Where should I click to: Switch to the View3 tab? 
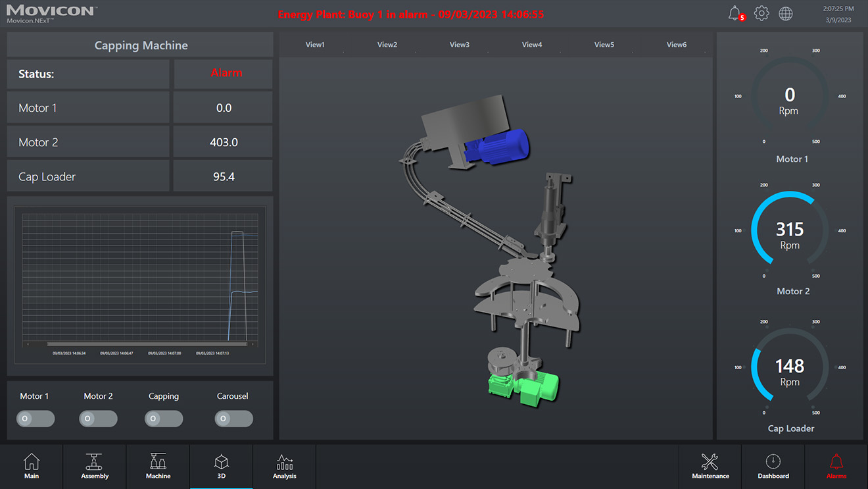[x=459, y=44]
